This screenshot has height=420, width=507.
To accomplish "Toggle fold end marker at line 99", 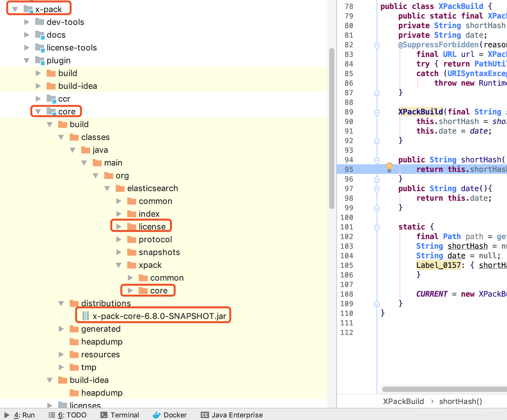I will [377, 208].
